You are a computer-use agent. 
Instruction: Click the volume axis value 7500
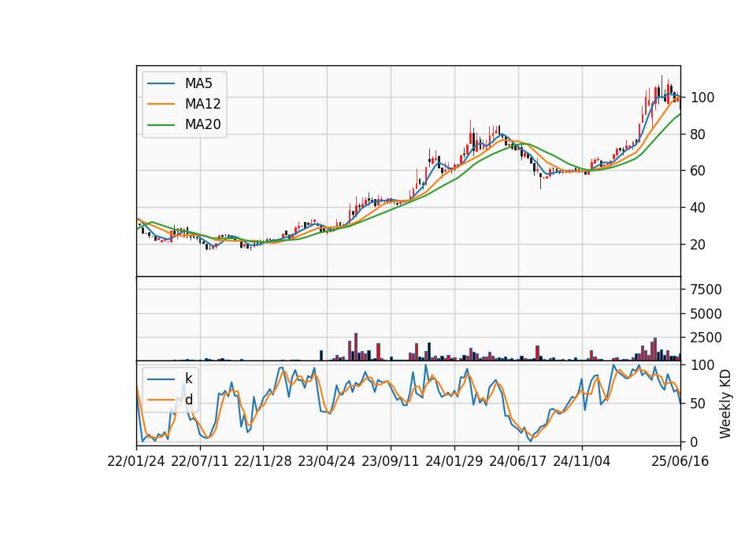706,290
